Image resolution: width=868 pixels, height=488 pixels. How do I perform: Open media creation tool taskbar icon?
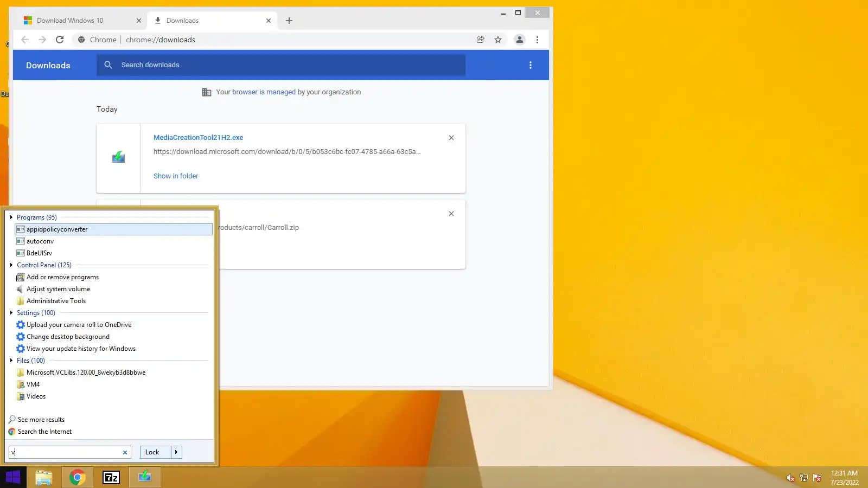coord(144,477)
